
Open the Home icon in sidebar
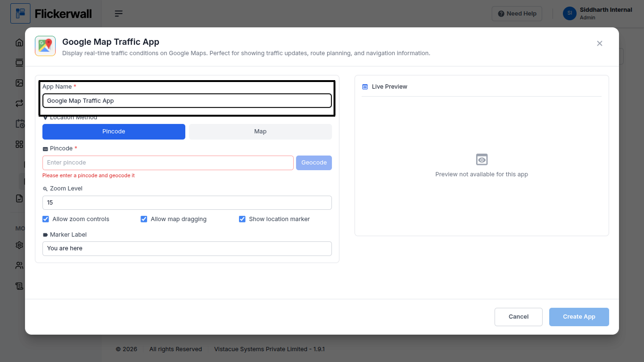[x=19, y=42]
